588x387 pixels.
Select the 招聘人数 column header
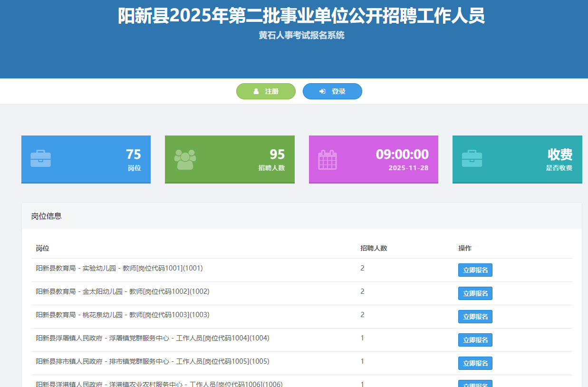(373, 248)
